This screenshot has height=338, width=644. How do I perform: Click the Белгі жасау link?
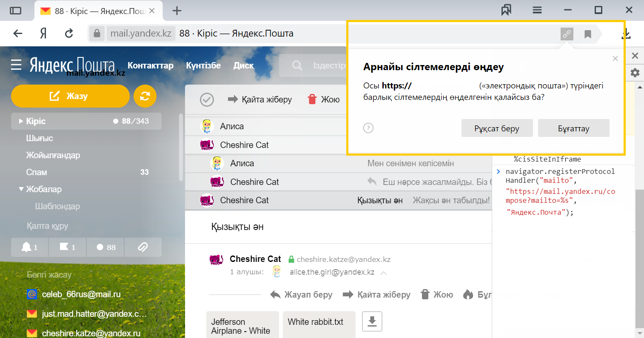click(x=49, y=275)
